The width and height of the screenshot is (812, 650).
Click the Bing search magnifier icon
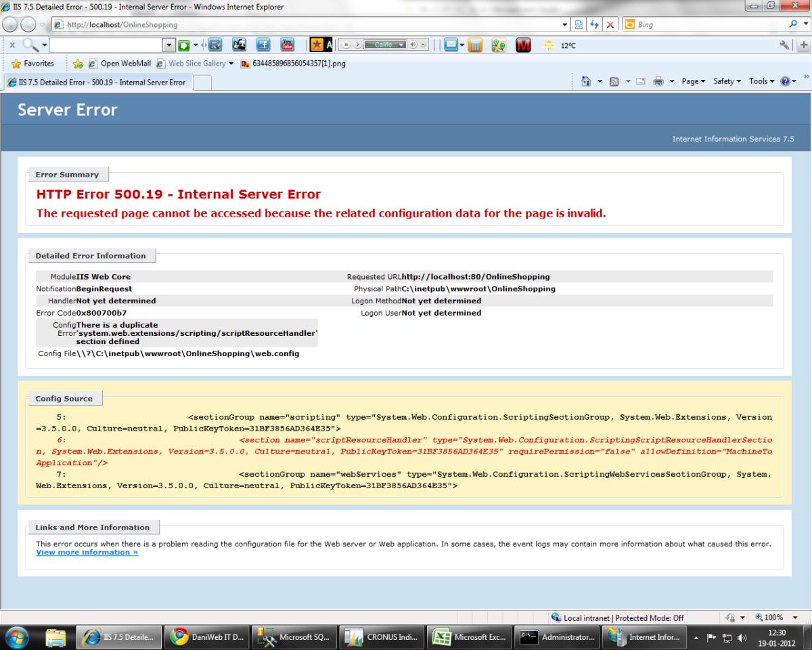pyautogui.click(x=794, y=24)
